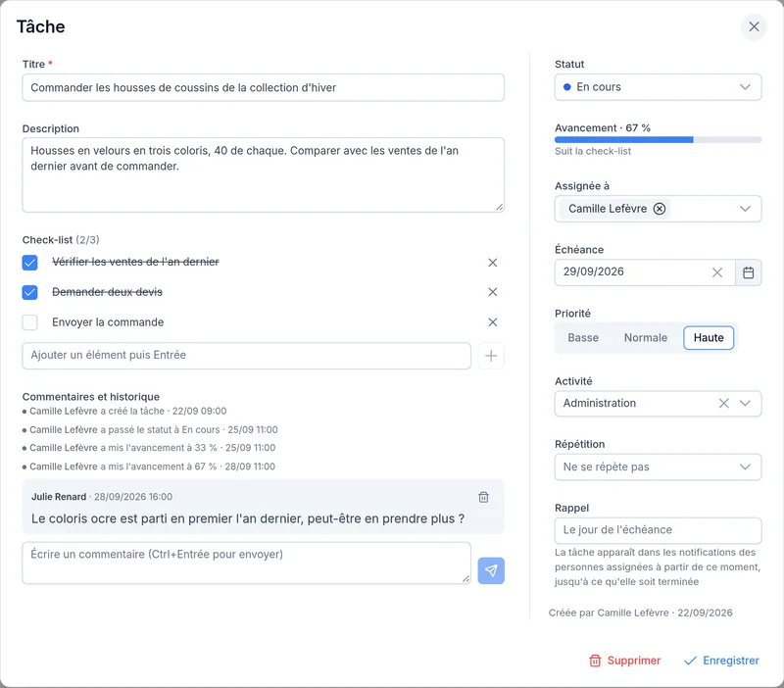This screenshot has height=688, width=784.
Task: Check 'Envoyer la commande'
Action: pyautogui.click(x=30, y=322)
